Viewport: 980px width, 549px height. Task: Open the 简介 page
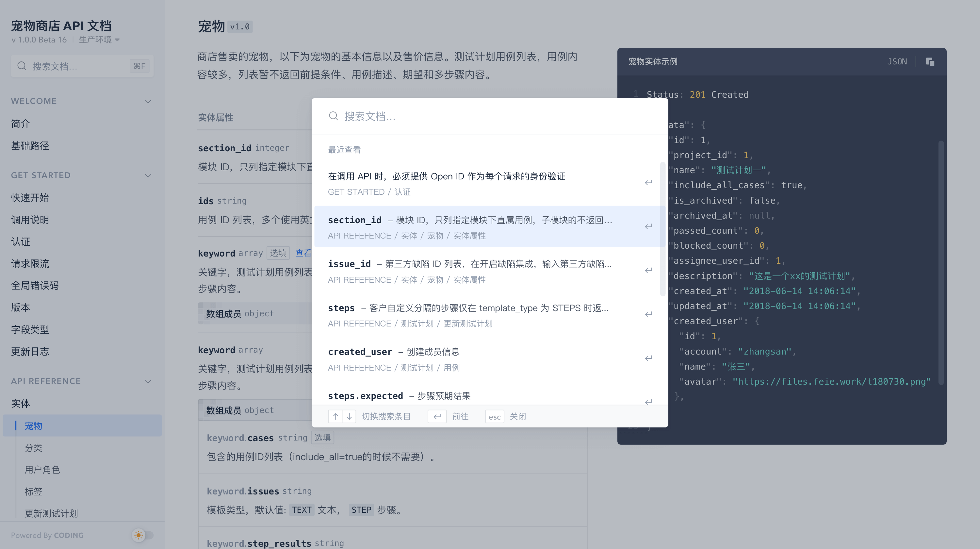pyautogui.click(x=21, y=124)
